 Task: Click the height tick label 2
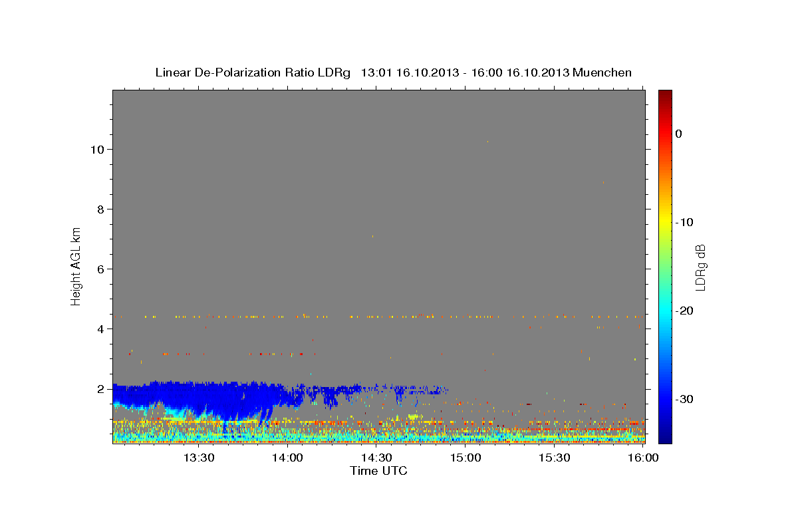(100, 388)
